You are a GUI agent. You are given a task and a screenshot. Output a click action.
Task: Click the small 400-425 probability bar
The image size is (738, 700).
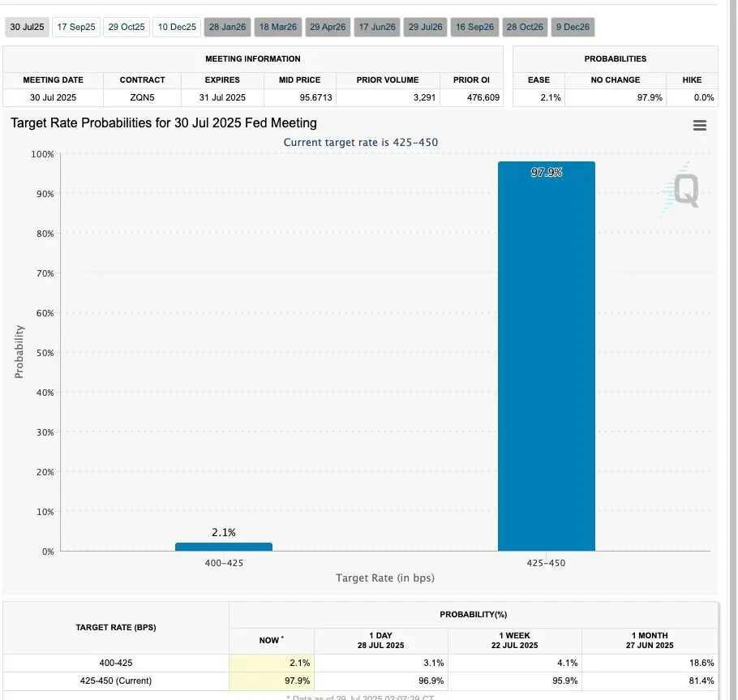(x=224, y=547)
